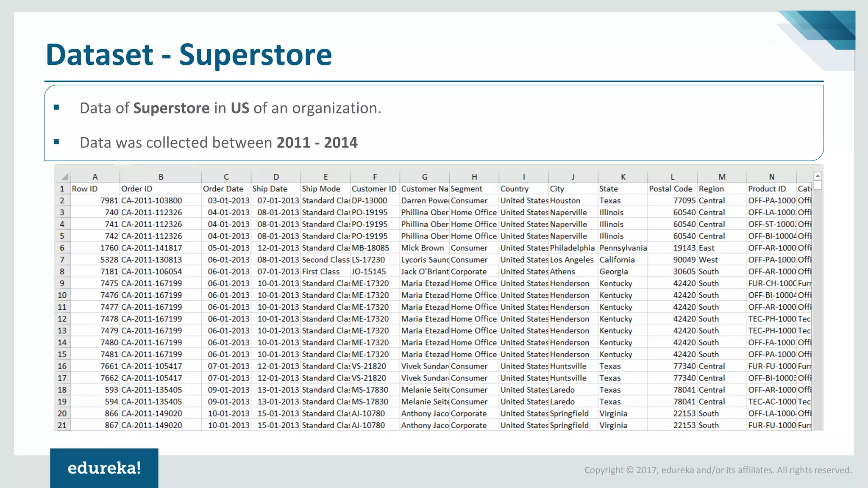Select row 12 header
Screen dimensions: 868x488
point(62,319)
